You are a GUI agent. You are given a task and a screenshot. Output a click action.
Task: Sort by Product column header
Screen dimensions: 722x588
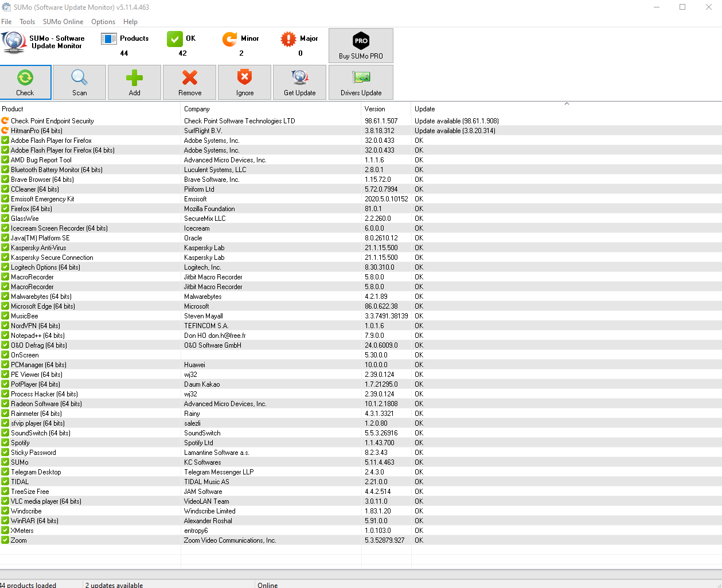click(x=90, y=109)
